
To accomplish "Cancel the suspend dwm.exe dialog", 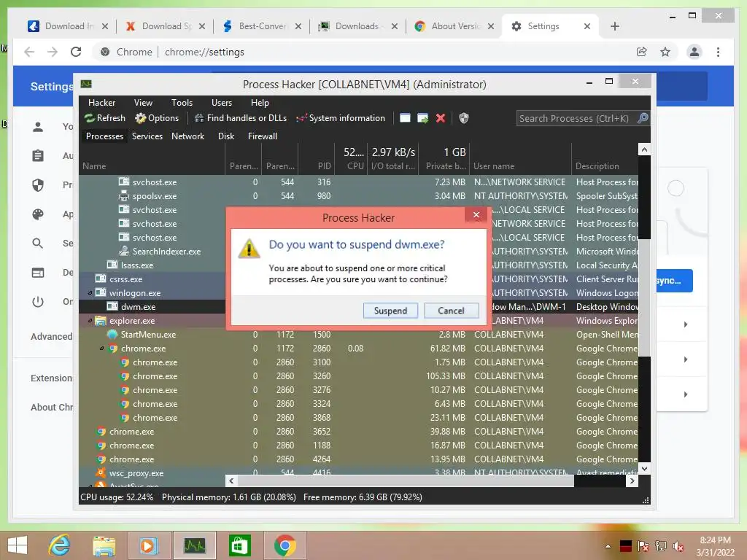I will coord(451,311).
